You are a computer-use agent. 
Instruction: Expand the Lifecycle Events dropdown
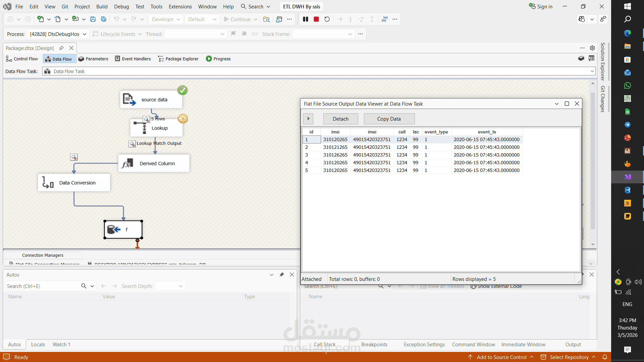click(x=140, y=34)
